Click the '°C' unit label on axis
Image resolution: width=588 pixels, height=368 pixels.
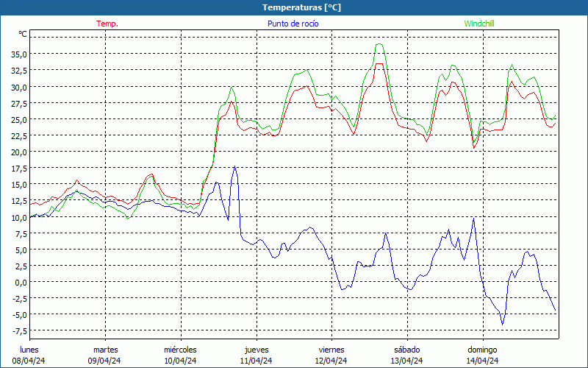[23, 34]
